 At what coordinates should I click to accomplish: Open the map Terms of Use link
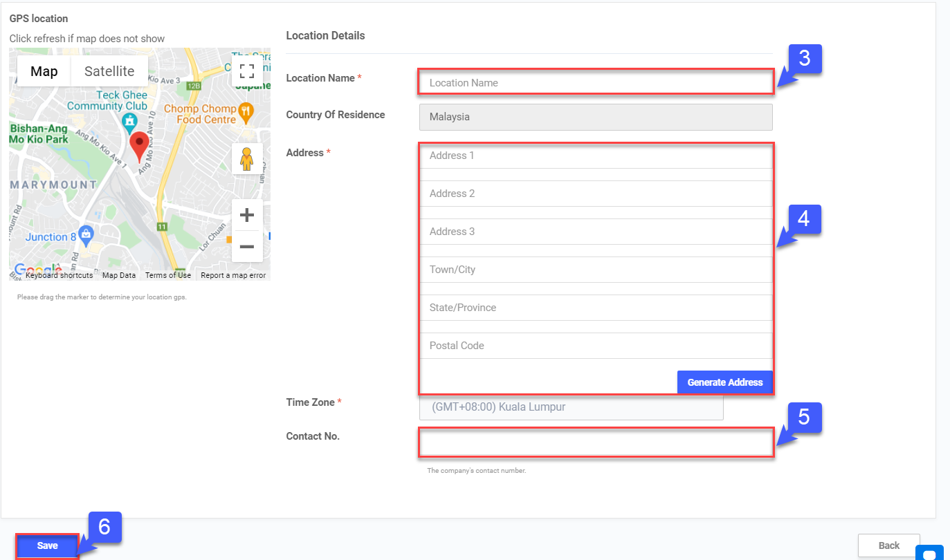(168, 275)
